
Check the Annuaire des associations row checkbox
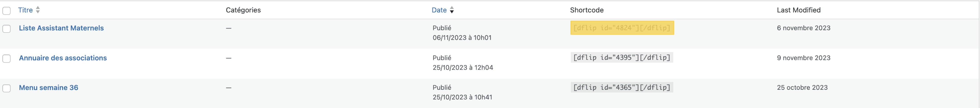point(6,59)
